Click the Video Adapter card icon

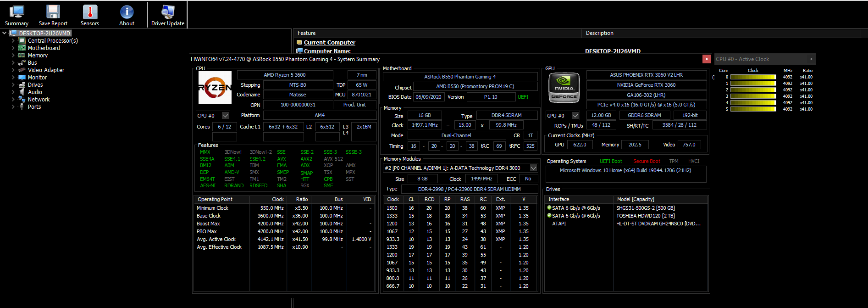tap(22, 70)
